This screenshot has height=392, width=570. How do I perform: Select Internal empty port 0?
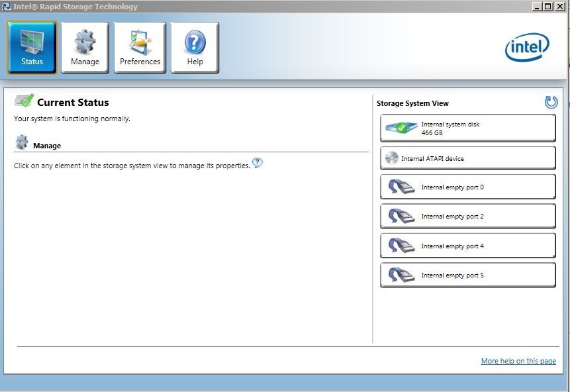(468, 187)
